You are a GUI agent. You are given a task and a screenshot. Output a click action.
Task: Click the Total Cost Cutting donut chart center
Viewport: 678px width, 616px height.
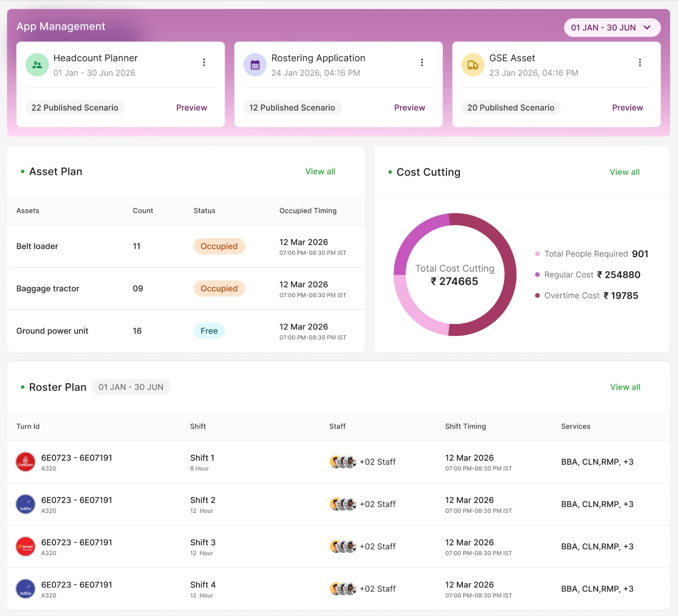point(454,274)
